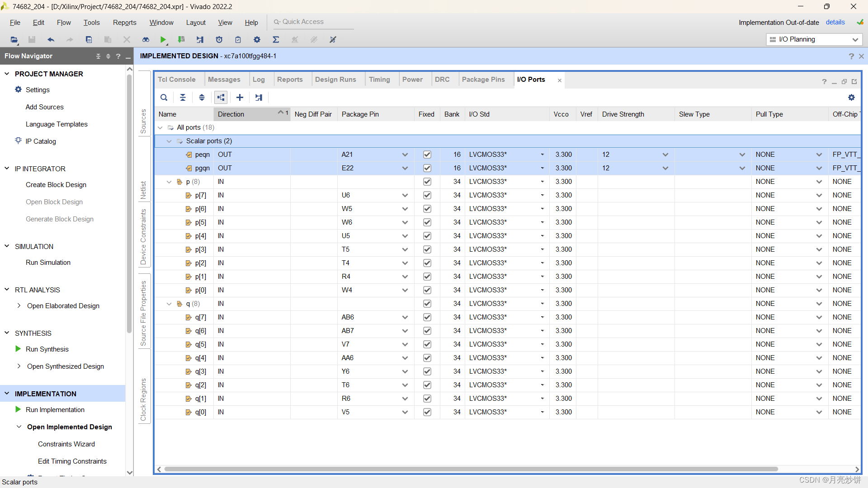Click the unplace/crossed ruler toolbar icon
This screenshot has width=868, height=488.
[x=333, y=40]
